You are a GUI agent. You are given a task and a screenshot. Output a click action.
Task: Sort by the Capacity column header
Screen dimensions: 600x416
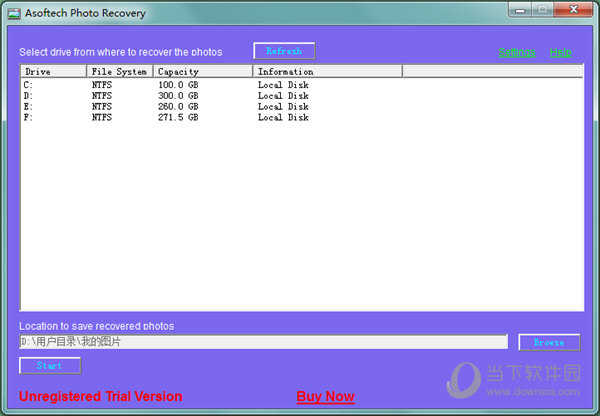[x=203, y=71]
